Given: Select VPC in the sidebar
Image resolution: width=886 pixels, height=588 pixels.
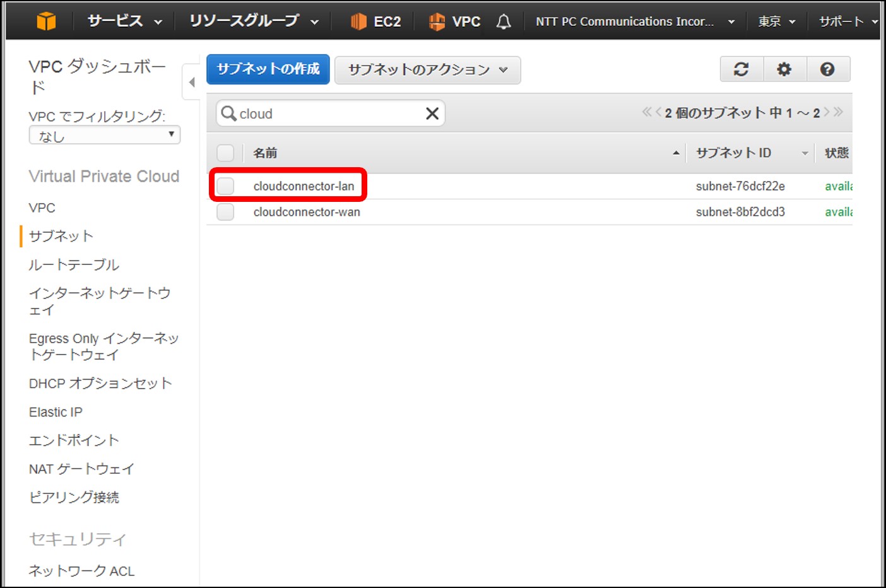Looking at the screenshot, I should pos(42,208).
